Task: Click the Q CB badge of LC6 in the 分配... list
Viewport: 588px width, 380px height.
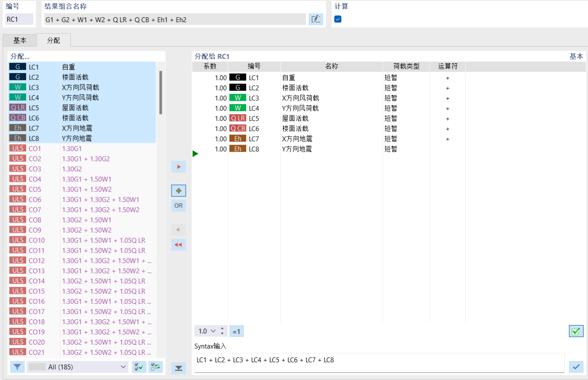Action: tap(18, 118)
